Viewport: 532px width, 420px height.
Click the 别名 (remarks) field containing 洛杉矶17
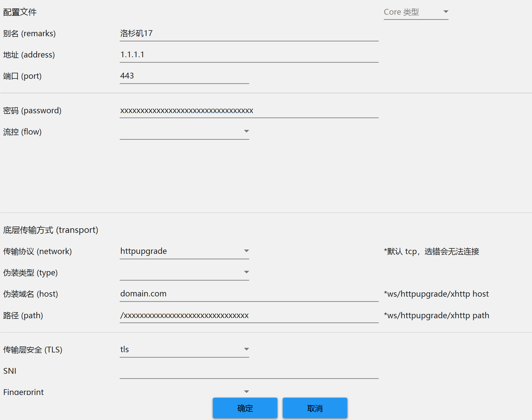coord(249,34)
